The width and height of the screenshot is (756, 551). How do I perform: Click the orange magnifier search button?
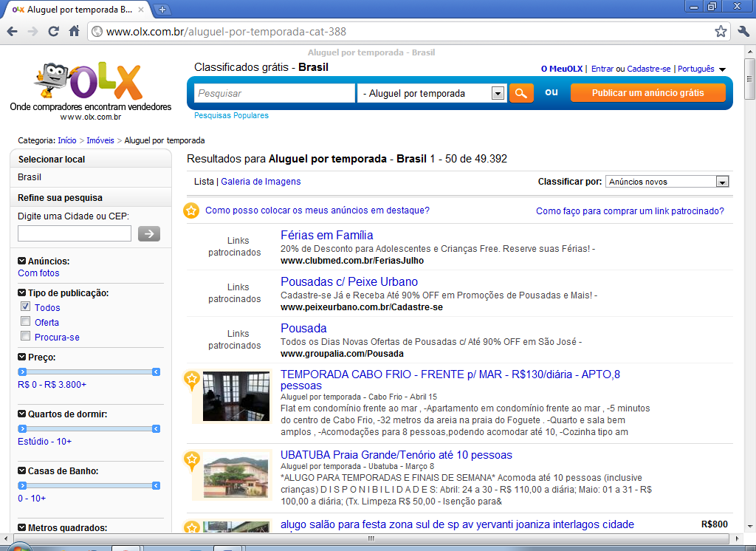pyautogui.click(x=521, y=93)
